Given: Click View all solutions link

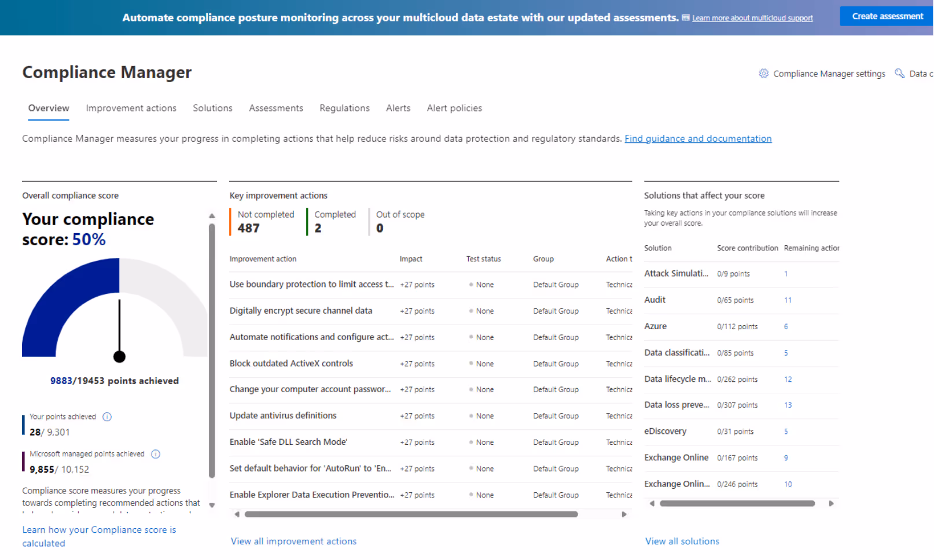Looking at the screenshot, I should pos(682,541).
